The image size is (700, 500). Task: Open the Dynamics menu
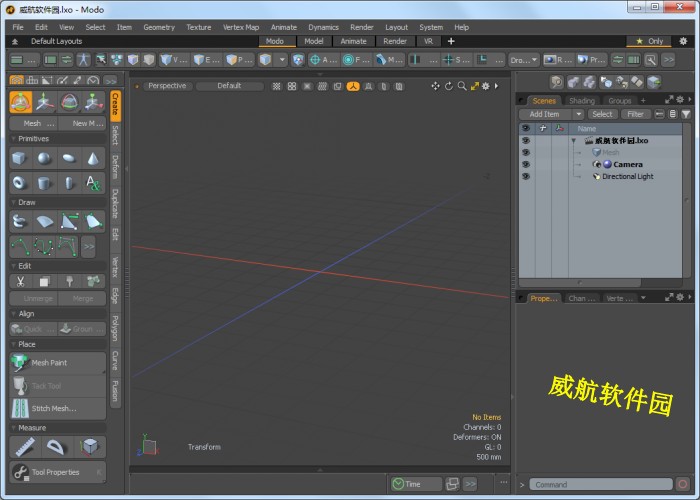click(324, 27)
